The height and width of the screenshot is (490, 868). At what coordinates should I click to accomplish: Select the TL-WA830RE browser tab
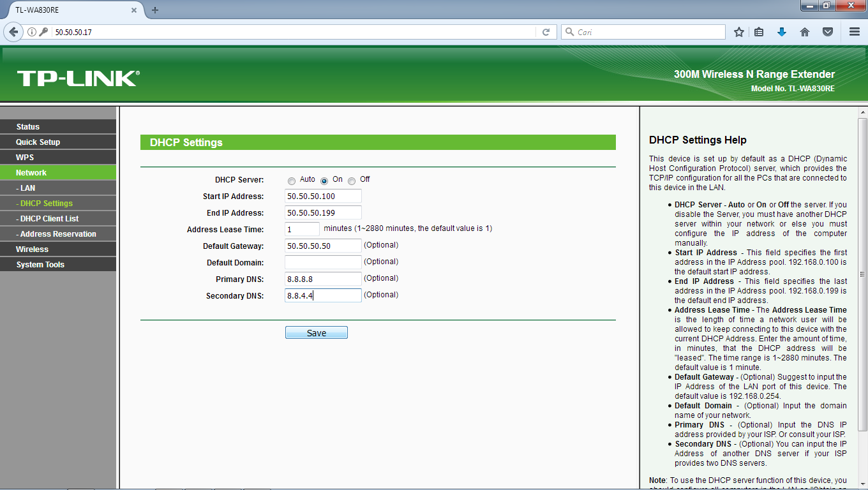coord(72,10)
